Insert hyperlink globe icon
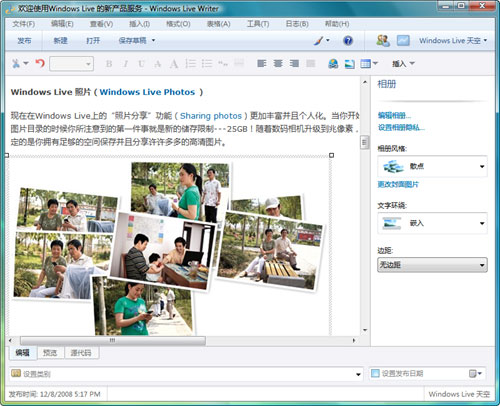 pos(333,63)
